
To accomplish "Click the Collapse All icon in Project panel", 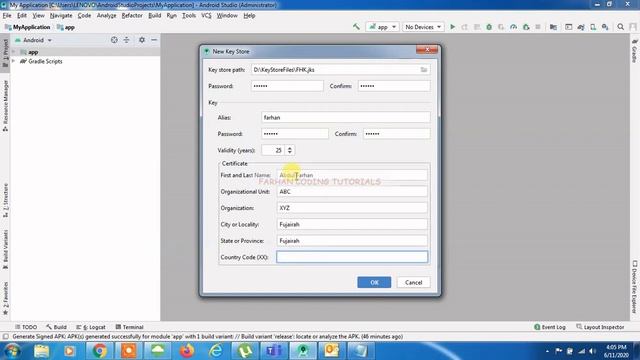I will [127, 40].
